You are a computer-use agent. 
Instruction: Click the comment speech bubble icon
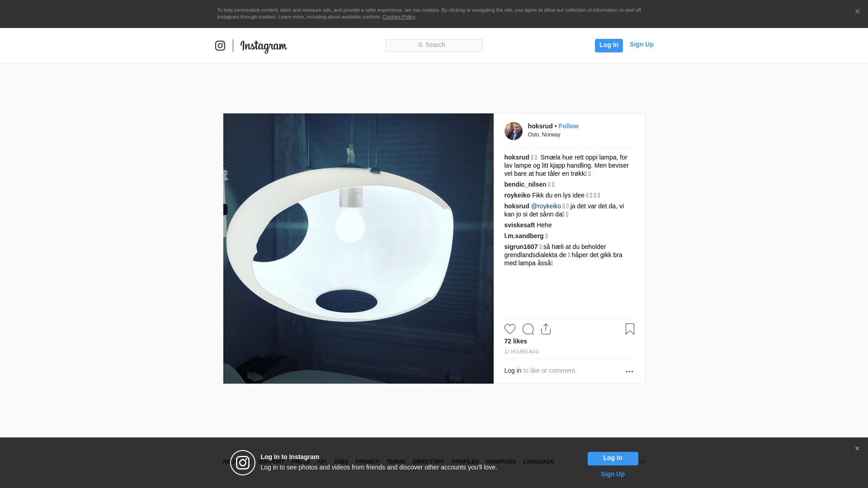point(528,329)
